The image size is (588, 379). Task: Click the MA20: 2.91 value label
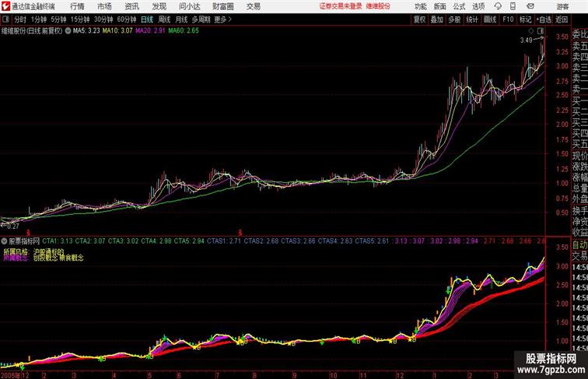pos(150,31)
